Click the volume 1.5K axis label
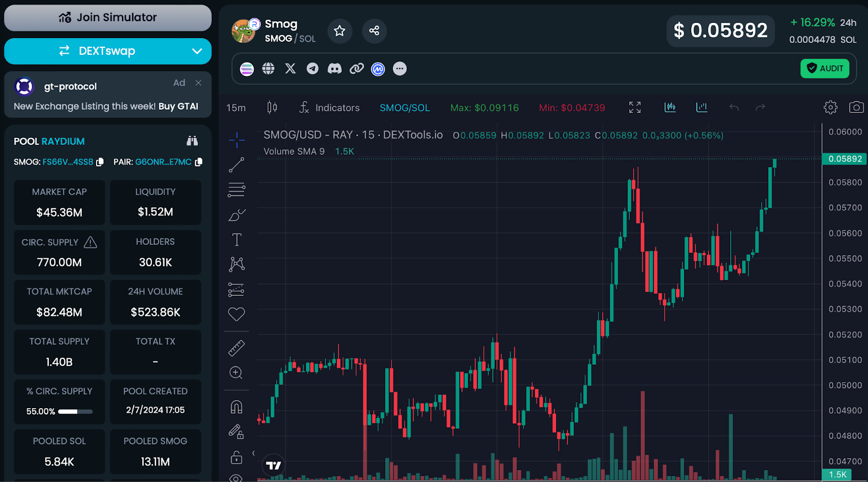Image resolution: width=868 pixels, height=482 pixels. [838, 474]
